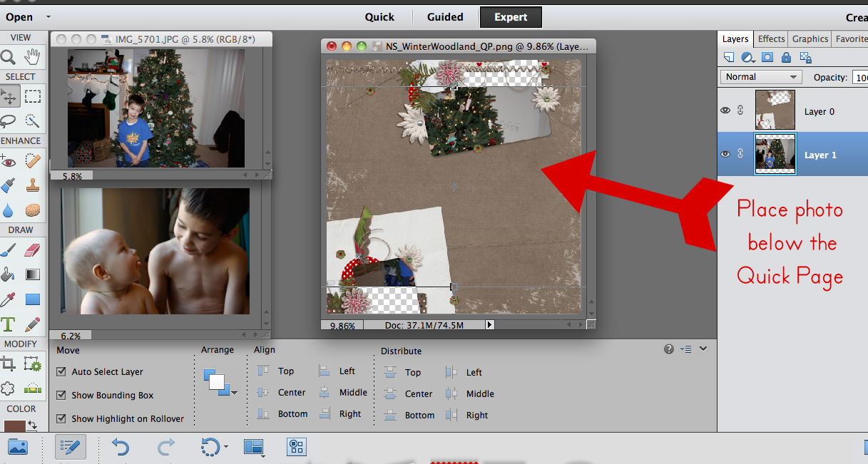Viewport: 868px width, 464px height.
Task: Activate the Horizontal Type tool
Action: (x=9, y=324)
